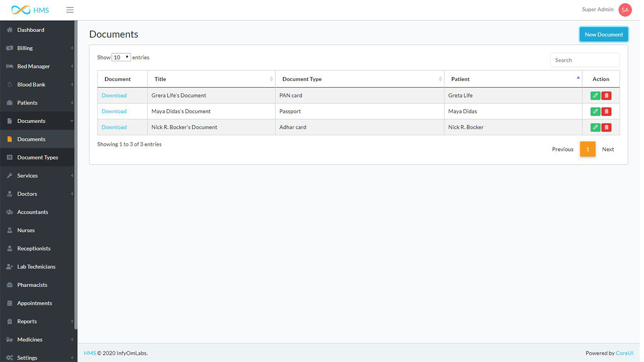Click the green edit icon for Greta Life
The height and width of the screenshot is (362, 644).
pyautogui.click(x=595, y=96)
